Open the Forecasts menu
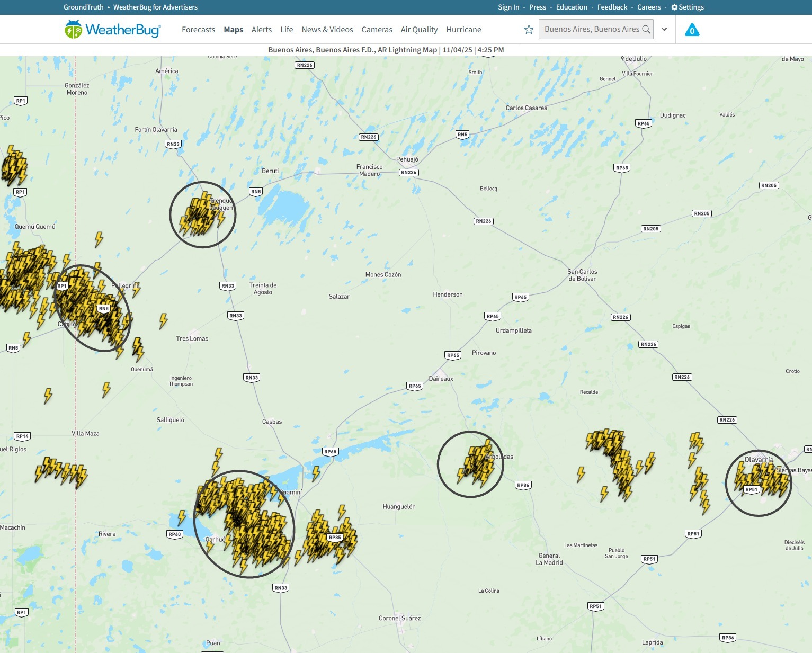 [198, 30]
